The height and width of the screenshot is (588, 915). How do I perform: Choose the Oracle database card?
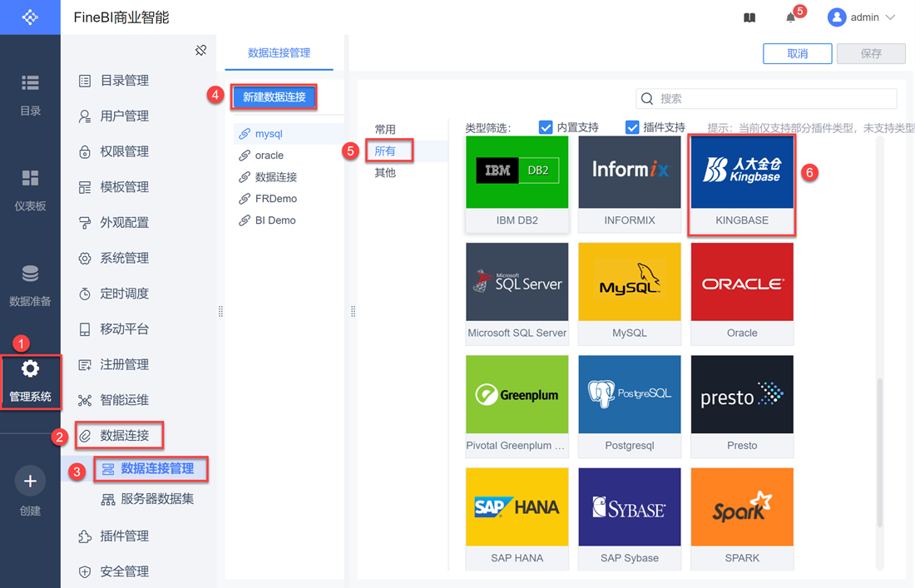tap(742, 294)
